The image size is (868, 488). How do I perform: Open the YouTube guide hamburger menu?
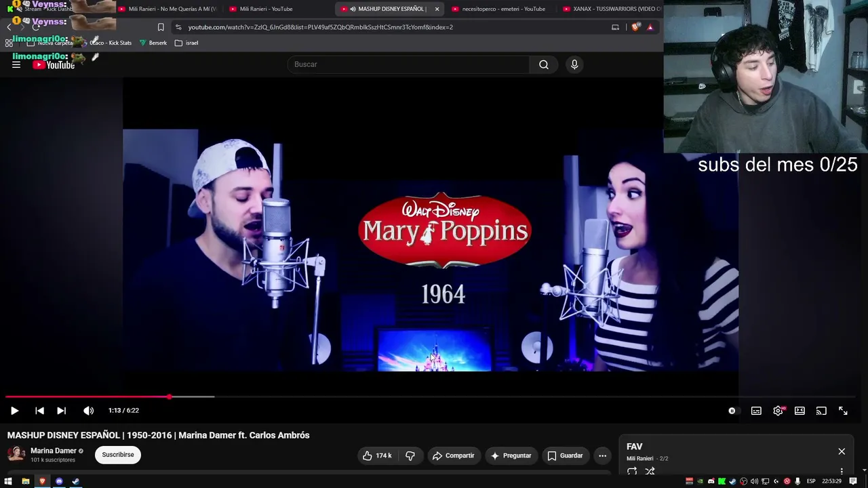point(16,64)
